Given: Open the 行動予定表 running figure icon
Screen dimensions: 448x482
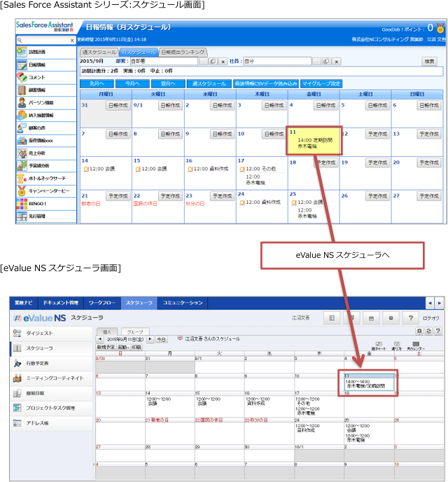Looking at the screenshot, I should [x=17, y=364].
